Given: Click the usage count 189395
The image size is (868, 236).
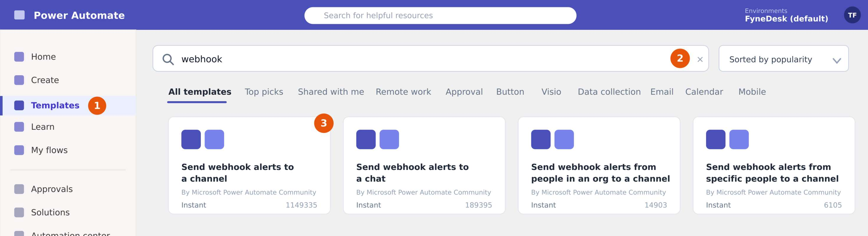Looking at the screenshot, I should 479,205.
